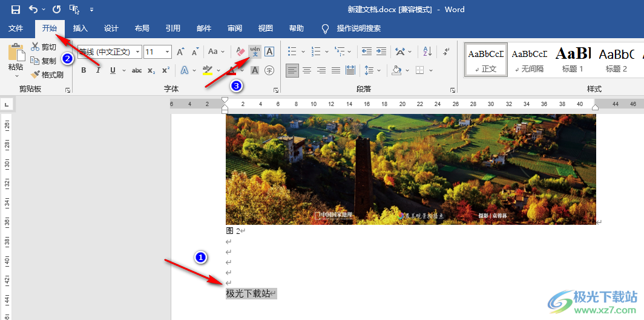
Task: Open the Customize Quick Access Toolbar menu
Action: [x=91, y=9]
